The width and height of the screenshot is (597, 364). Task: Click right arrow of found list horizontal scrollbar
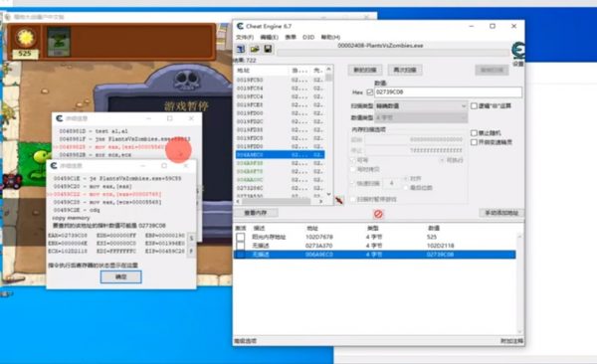(320, 201)
